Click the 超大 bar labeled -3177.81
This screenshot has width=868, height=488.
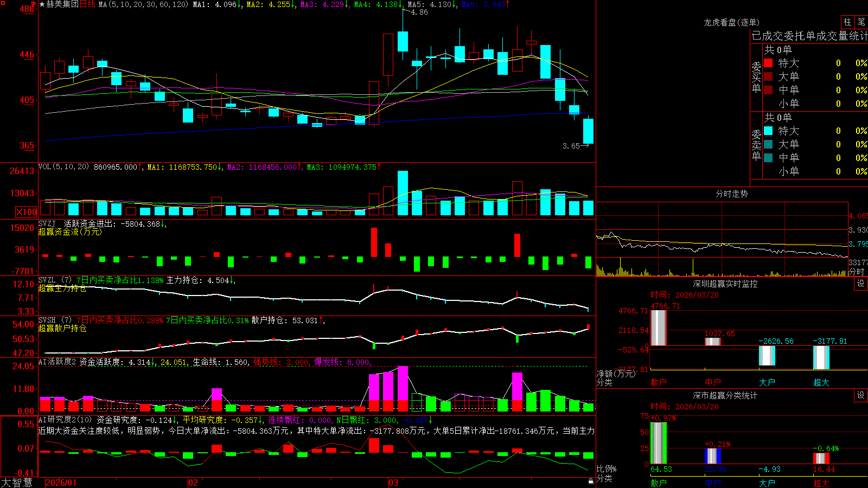click(x=821, y=357)
